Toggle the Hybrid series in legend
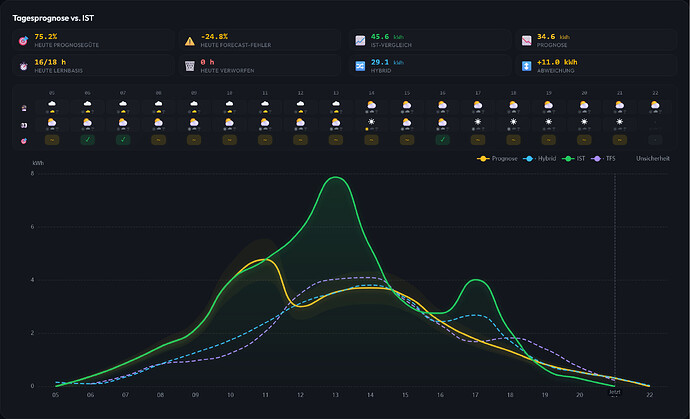 point(539,158)
